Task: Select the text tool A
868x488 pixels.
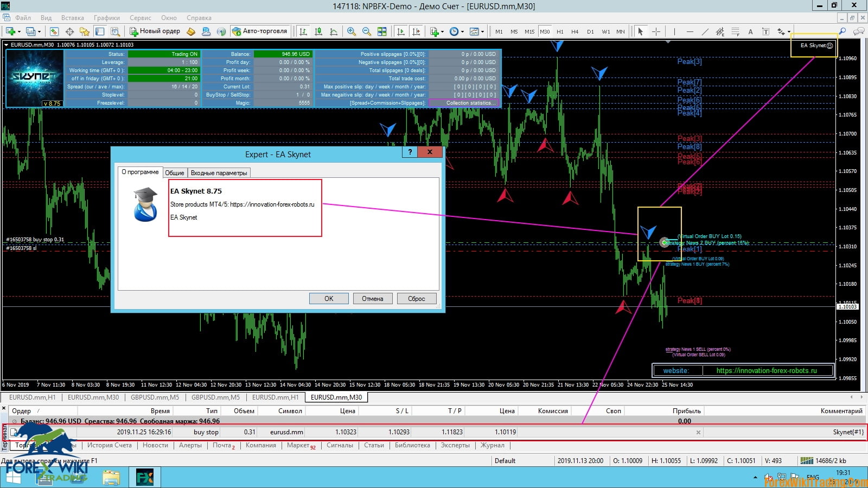Action: [750, 31]
